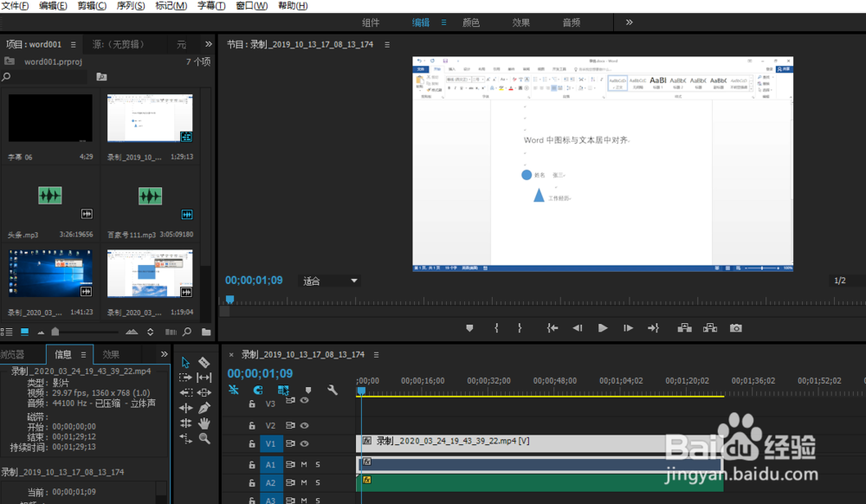Pick the Track Select Backward tool
The image size is (866, 504).
pyautogui.click(x=185, y=392)
